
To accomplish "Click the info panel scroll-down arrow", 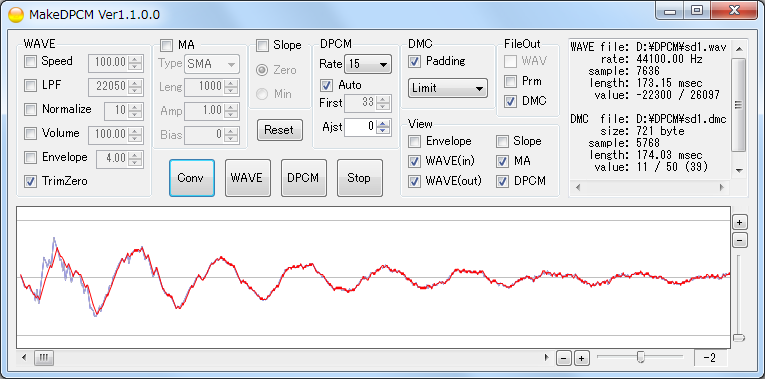I will coord(739,170).
